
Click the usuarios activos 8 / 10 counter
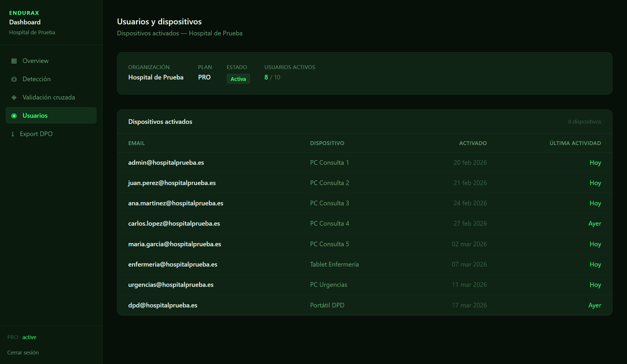tap(272, 77)
